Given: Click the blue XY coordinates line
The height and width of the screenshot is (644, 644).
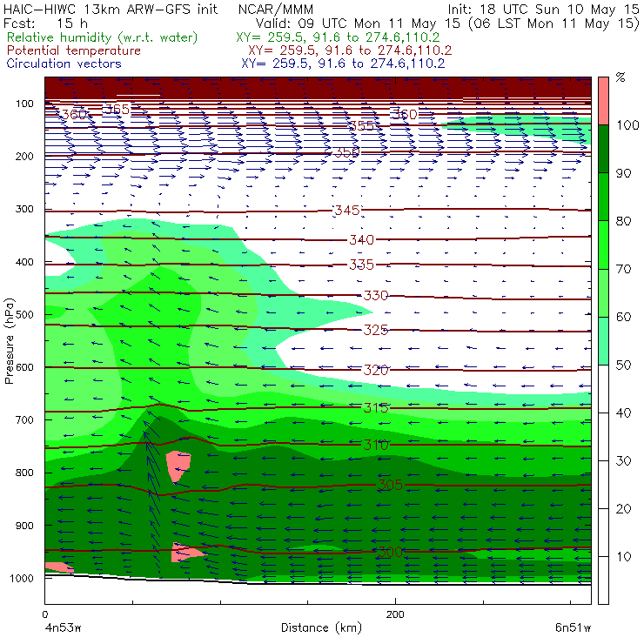Looking at the screenshot, I should click(343, 64).
